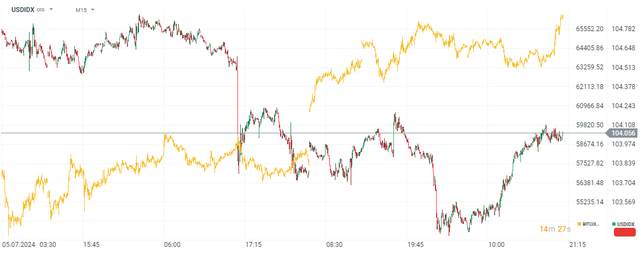Click the 104.782 price axis label

point(623,29)
